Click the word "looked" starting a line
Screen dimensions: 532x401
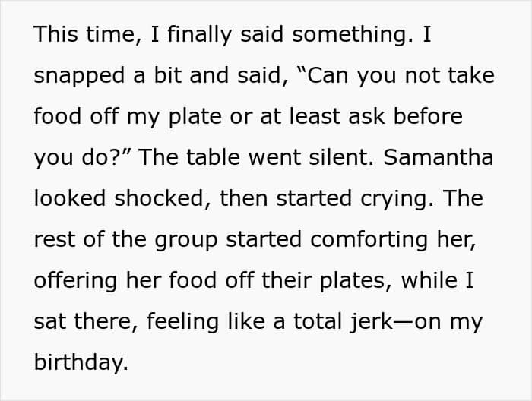(70, 198)
